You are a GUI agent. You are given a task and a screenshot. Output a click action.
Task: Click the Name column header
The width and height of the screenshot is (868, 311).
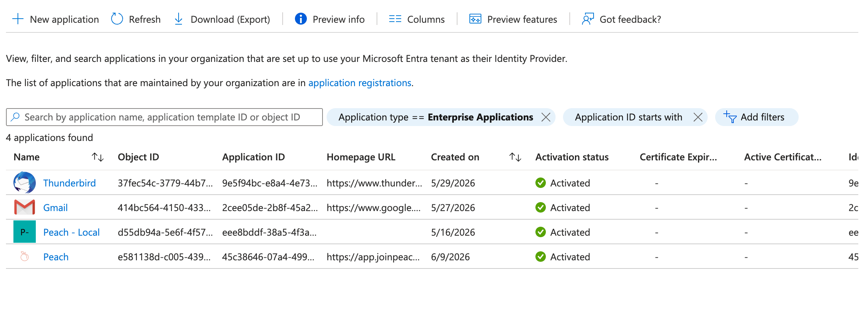click(x=26, y=157)
